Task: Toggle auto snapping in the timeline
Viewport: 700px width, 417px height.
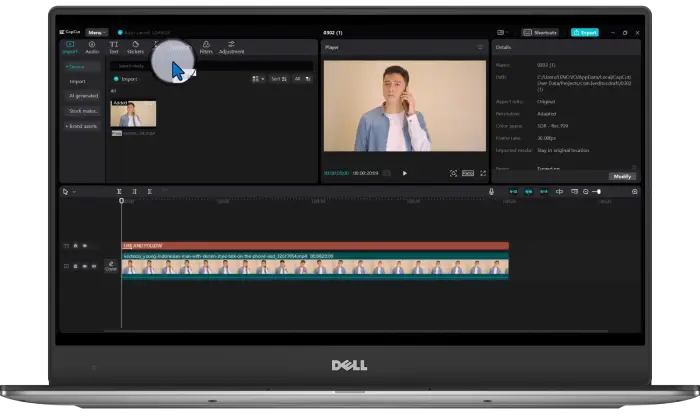Action: 529,192
